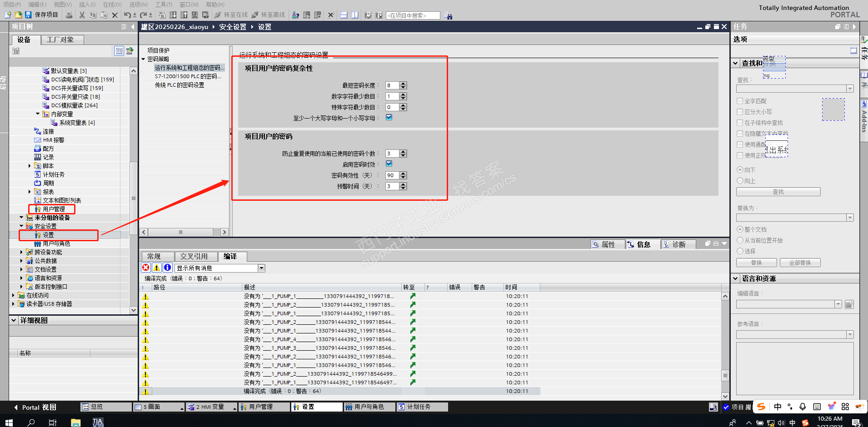
Task: Click the copy icon in the toolbar
Action: coord(93,15)
